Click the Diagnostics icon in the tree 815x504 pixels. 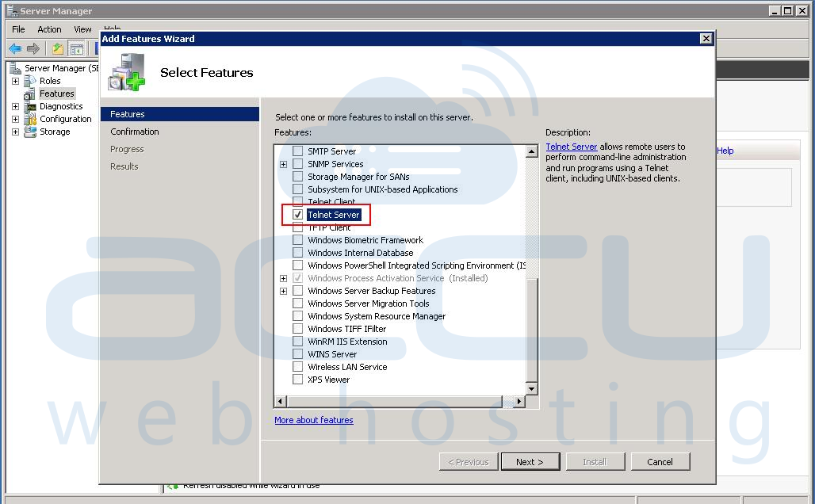click(30, 106)
